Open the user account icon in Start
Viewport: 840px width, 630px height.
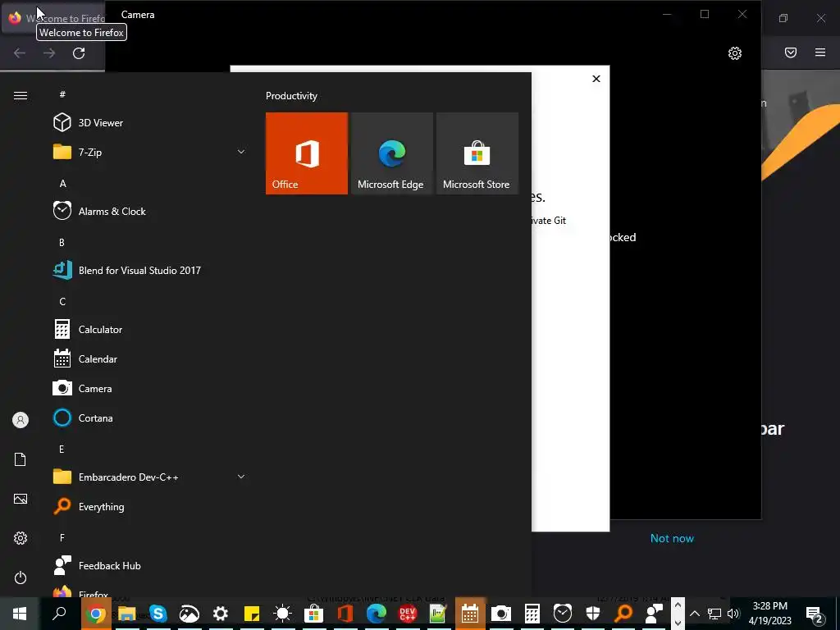point(21,420)
